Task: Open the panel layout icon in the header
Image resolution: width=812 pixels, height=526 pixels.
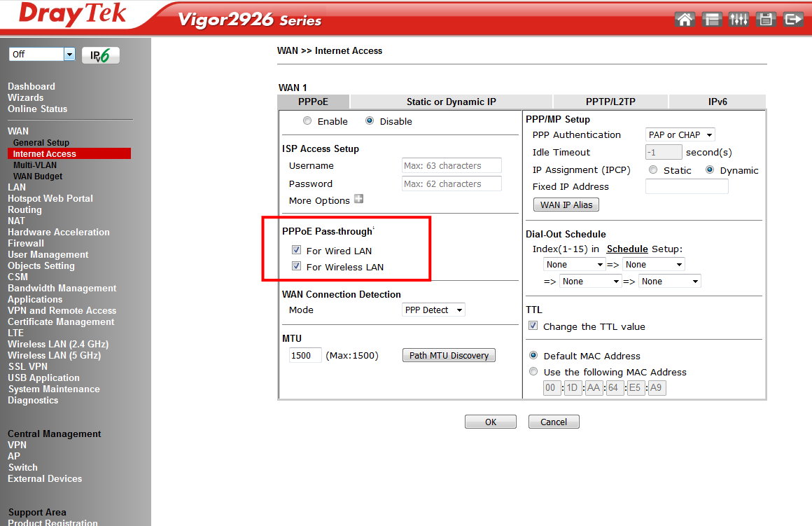Action: 711,19
